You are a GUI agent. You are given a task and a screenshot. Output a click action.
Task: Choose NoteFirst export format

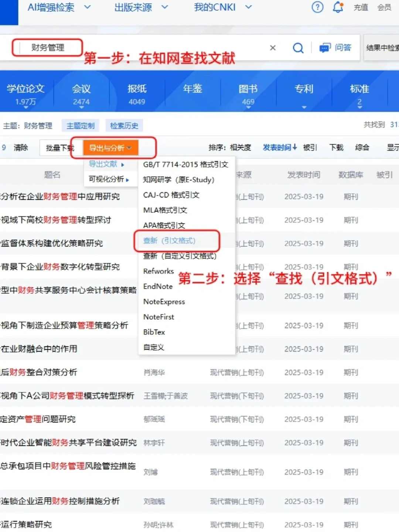[x=158, y=317]
